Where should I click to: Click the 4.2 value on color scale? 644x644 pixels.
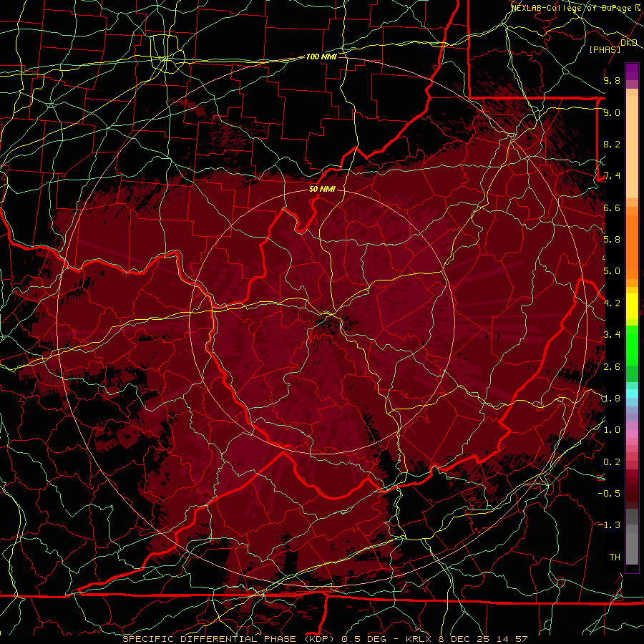[612, 303]
